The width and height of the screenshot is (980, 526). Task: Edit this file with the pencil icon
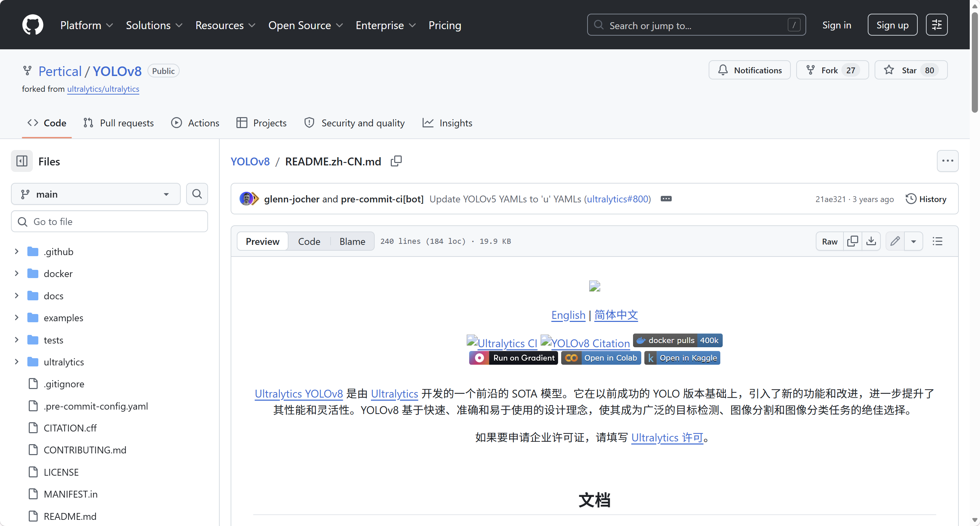coord(895,241)
